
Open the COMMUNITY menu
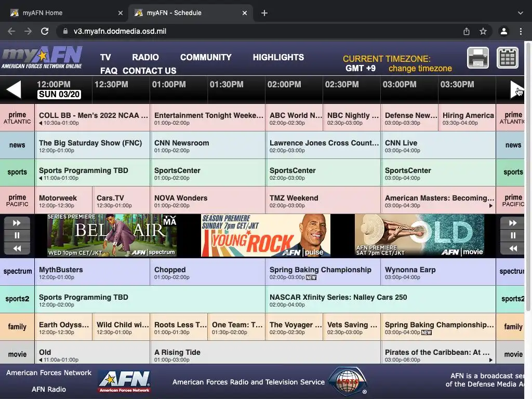(x=206, y=57)
